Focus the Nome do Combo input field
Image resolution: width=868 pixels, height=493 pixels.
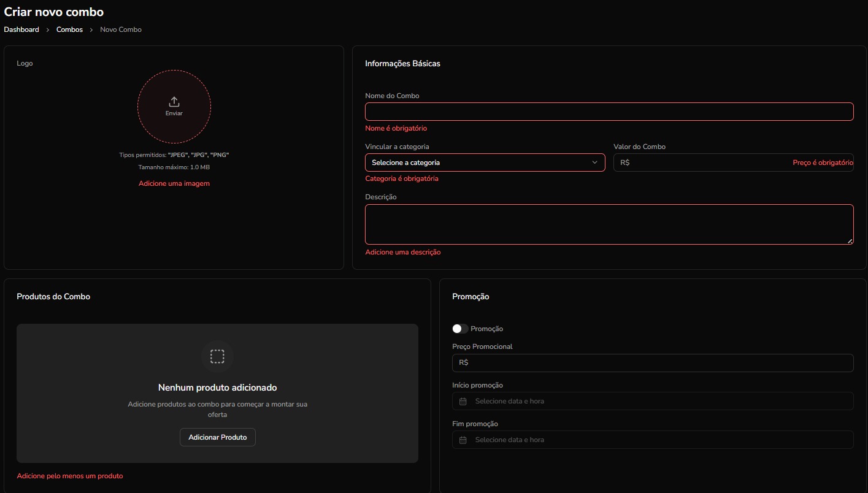coord(609,112)
